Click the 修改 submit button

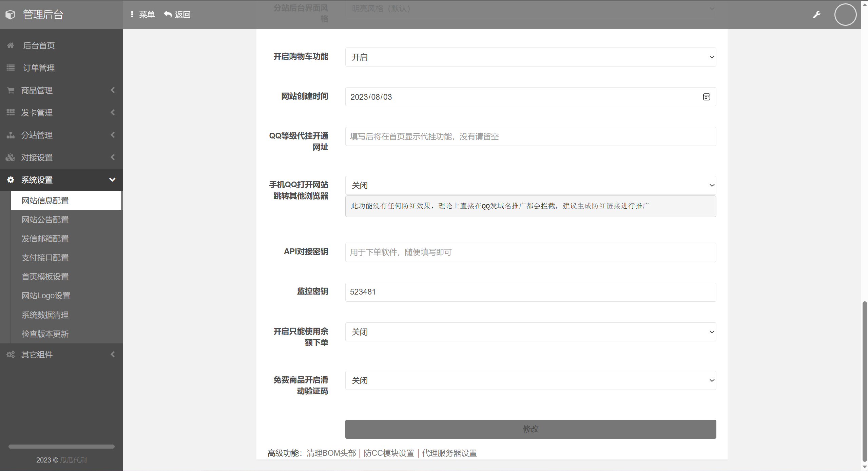click(x=530, y=429)
